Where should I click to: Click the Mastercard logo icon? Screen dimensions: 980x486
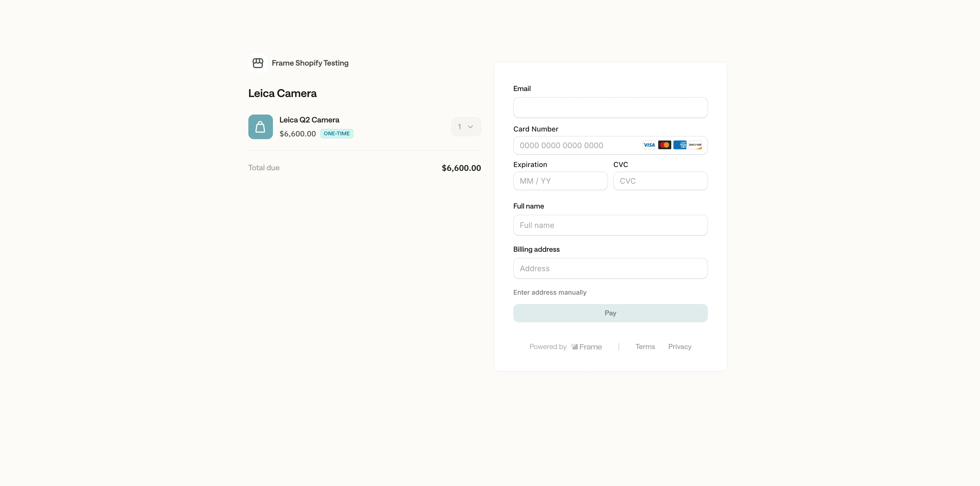pos(664,145)
